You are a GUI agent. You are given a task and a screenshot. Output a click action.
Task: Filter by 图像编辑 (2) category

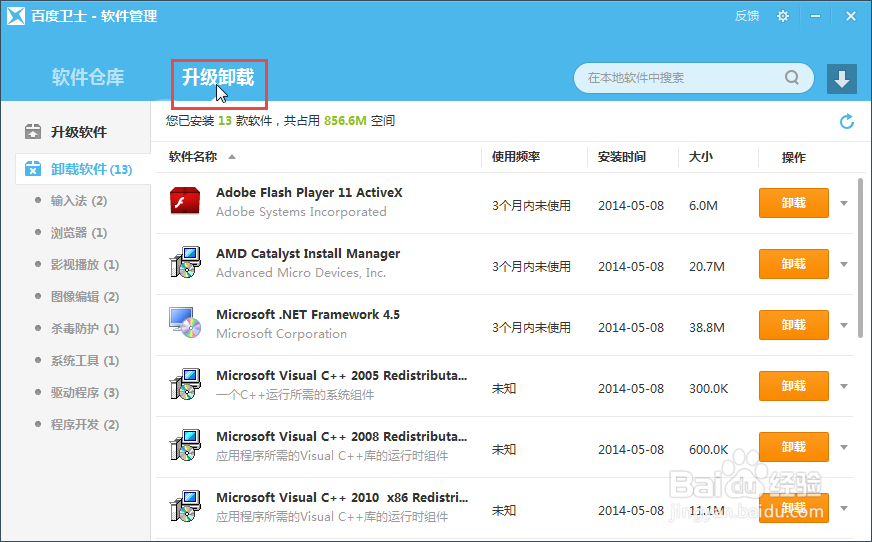tap(85, 297)
